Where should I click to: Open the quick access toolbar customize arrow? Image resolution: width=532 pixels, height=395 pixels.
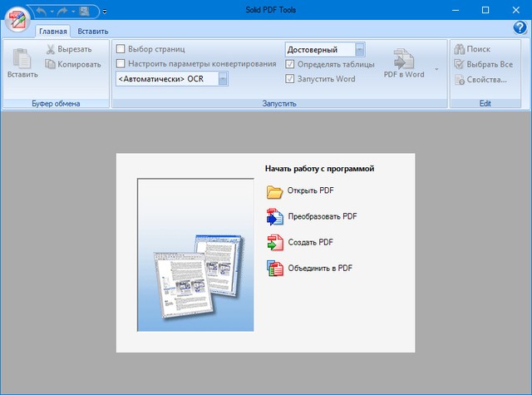pyautogui.click(x=105, y=12)
